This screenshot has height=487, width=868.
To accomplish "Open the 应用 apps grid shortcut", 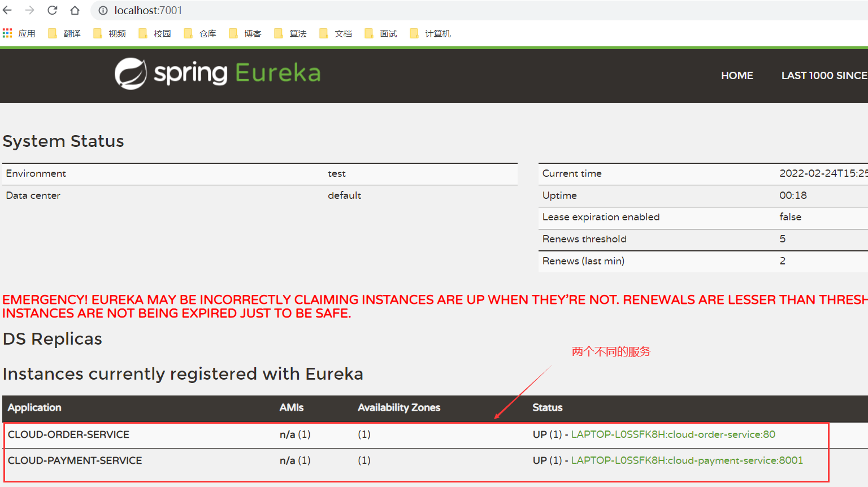I will pos(19,33).
